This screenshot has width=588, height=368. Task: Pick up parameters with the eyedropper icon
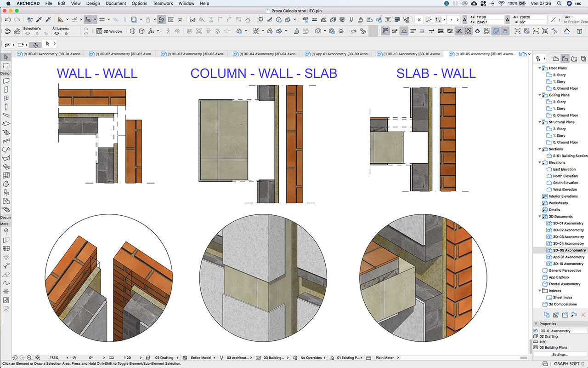38,19
